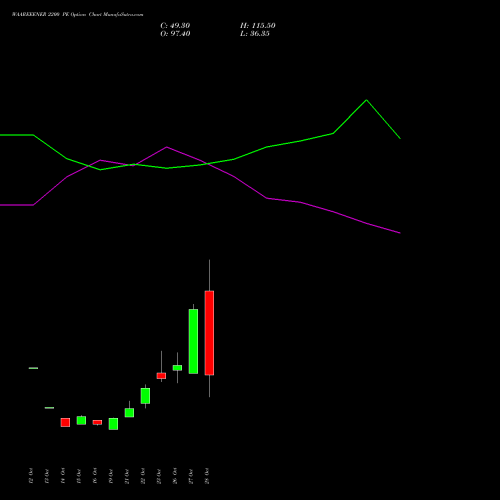Screen dimensions: 500x500
Task: Select the flat green dash for 12 Oct
Action: [x=33, y=368]
